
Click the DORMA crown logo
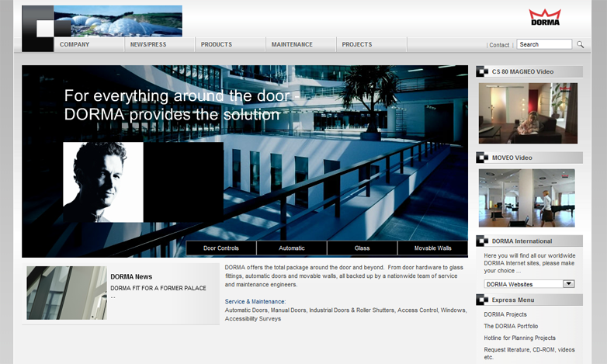(545, 17)
